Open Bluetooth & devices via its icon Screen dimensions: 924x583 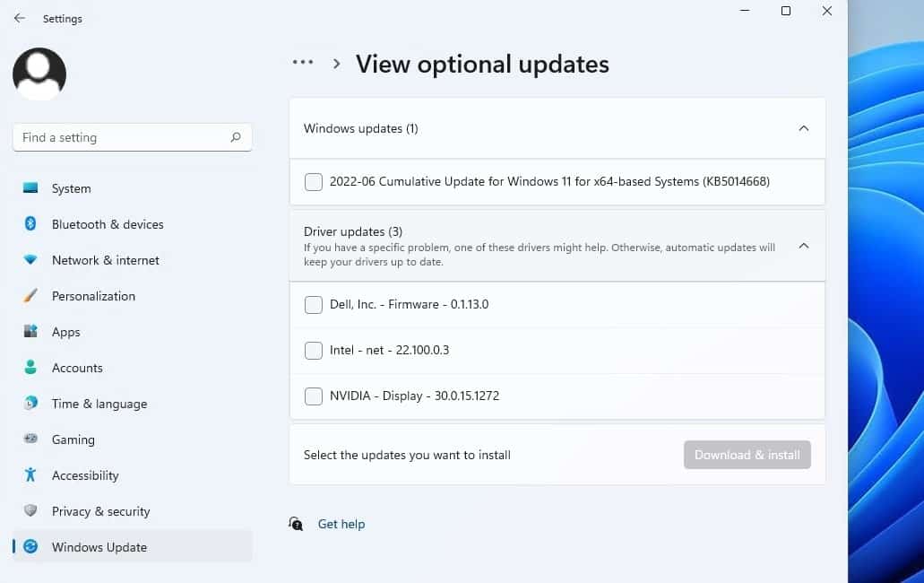(30, 224)
